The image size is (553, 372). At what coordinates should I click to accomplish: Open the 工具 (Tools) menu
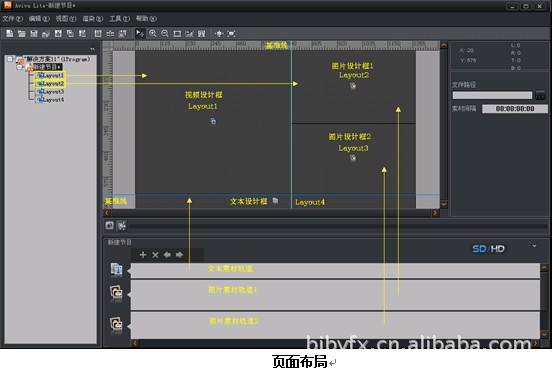click(119, 18)
